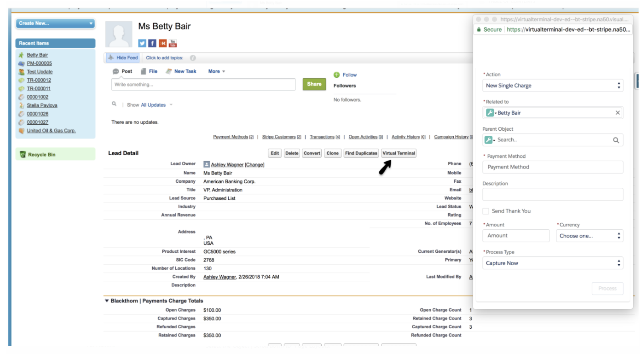
Task: Toggle the Send Thank You checkbox
Action: click(x=486, y=211)
